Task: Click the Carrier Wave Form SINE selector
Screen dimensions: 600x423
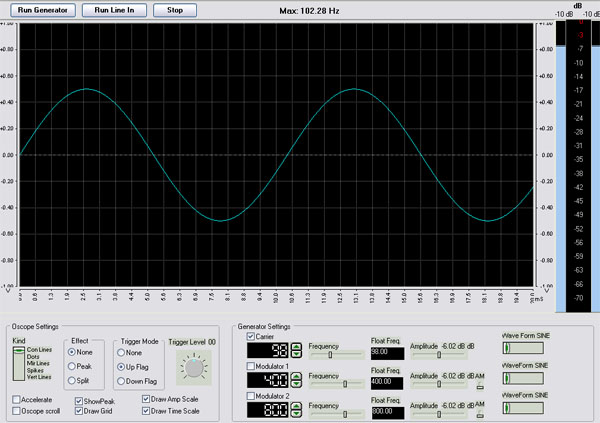Action: 523,348
